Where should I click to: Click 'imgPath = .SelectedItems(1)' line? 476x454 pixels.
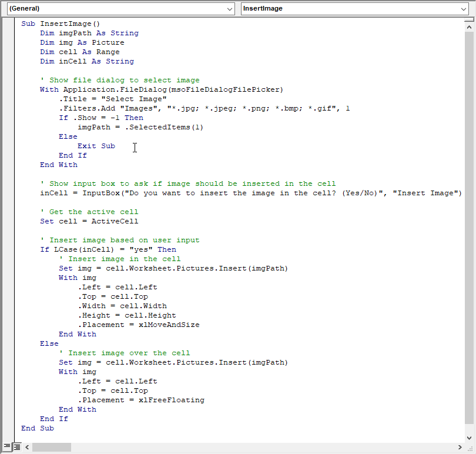coord(140,128)
